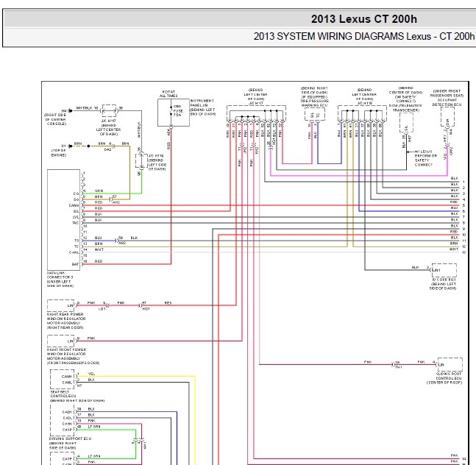
Task: Select the "LD1" connector label on rear window wire
Action: click(102, 309)
